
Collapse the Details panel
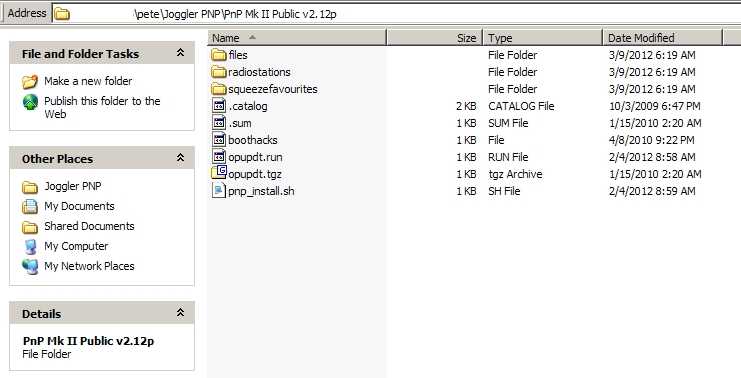(181, 312)
